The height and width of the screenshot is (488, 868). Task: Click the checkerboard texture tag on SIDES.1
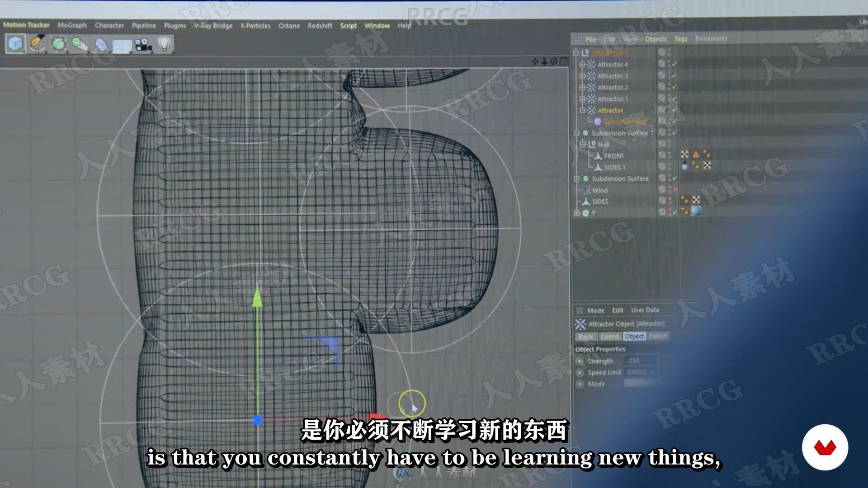point(707,165)
